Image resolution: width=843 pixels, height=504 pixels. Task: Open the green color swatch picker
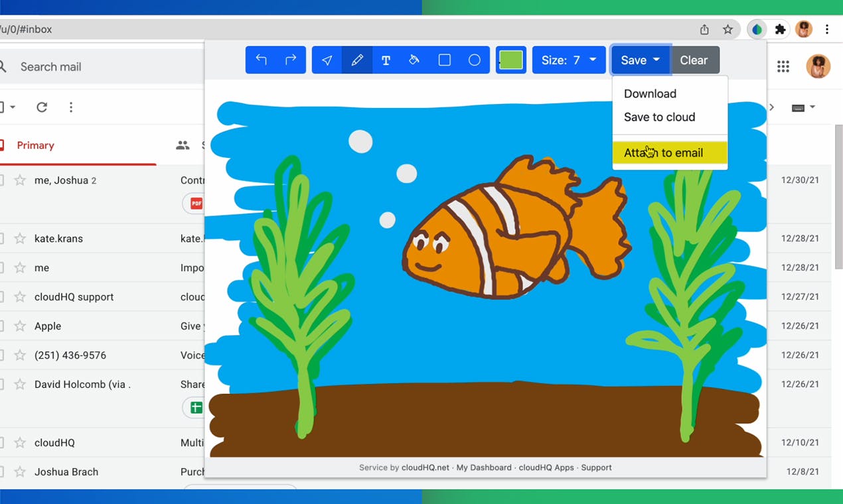pyautogui.click(x=511, y=60)
